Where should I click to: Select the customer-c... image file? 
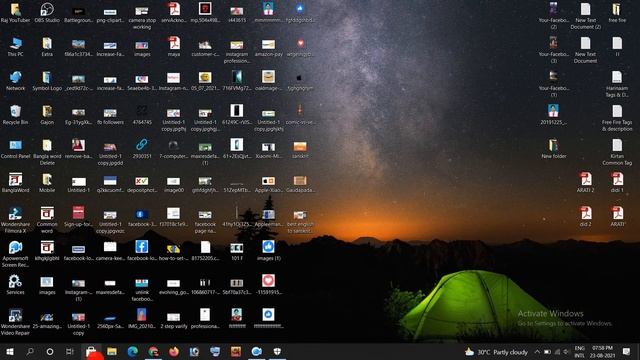click(205, 44)
